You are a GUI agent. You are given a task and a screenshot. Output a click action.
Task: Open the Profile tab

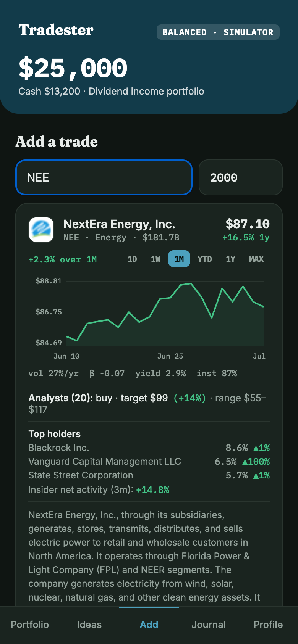[x=268, y=625]
